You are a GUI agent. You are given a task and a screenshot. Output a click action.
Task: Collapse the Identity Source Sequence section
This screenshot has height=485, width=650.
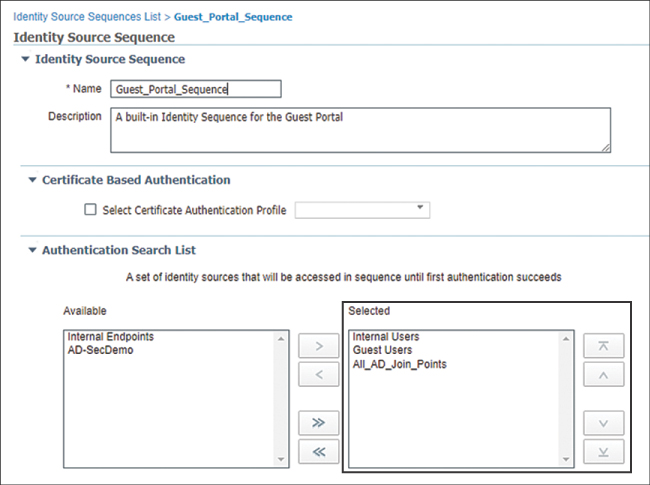[25, 60]
